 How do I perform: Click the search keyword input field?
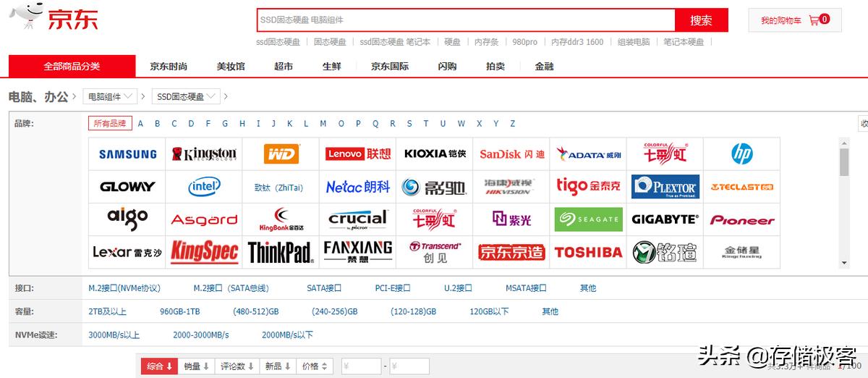(x=466, y=20)
